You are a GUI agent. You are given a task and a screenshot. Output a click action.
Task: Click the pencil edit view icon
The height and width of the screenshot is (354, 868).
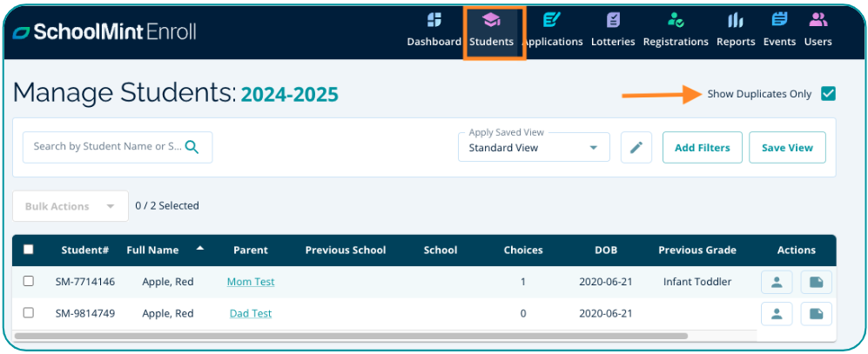(636, 148)
